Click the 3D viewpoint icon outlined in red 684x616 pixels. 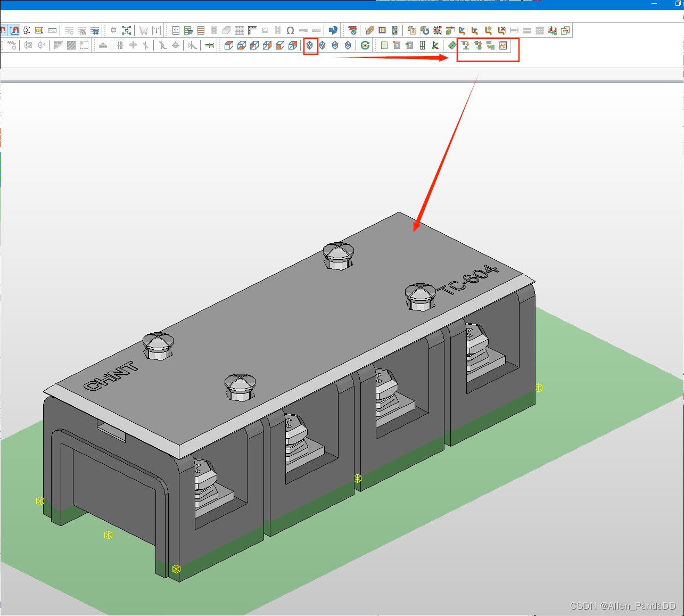click(x=310, y=46)
